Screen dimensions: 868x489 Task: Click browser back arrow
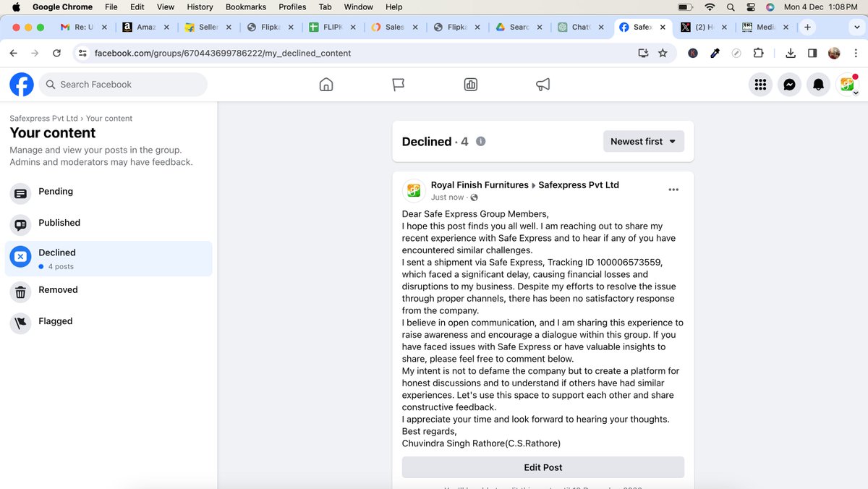(13, 53)
